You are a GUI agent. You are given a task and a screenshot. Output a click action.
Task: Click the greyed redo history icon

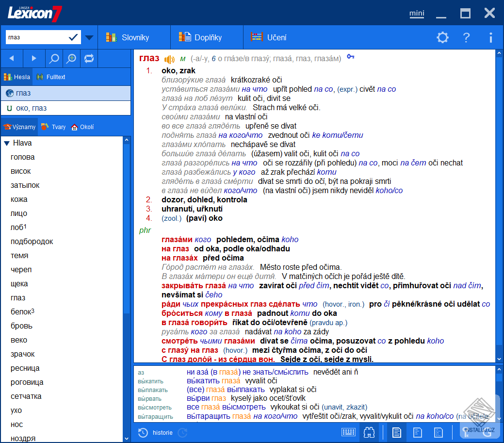(x=182, y=433)
